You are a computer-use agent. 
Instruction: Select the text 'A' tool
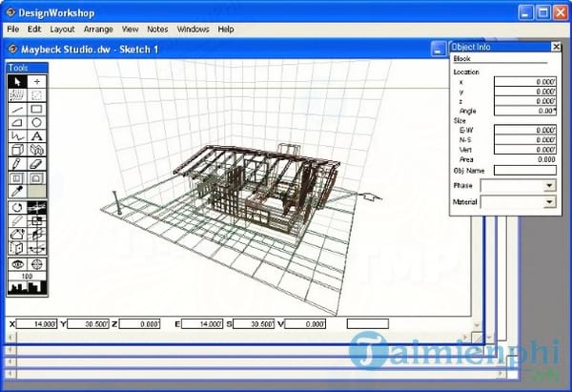coord(36,136)
